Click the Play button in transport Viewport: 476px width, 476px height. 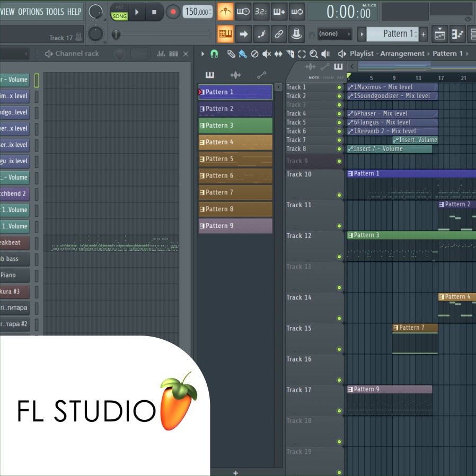(x=137, y=12)
